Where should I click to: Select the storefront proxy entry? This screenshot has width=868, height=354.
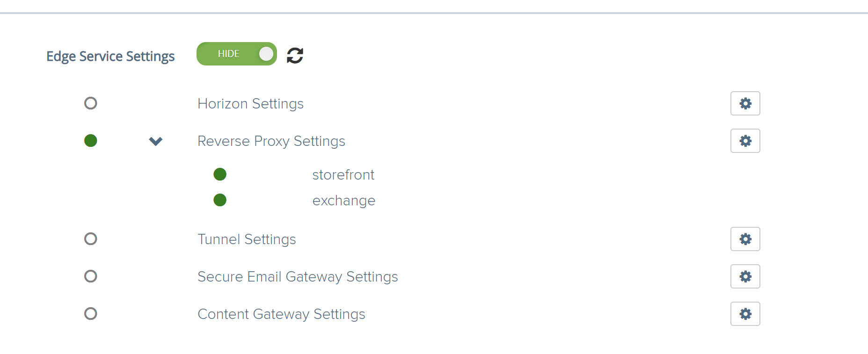tap(343, 175)
